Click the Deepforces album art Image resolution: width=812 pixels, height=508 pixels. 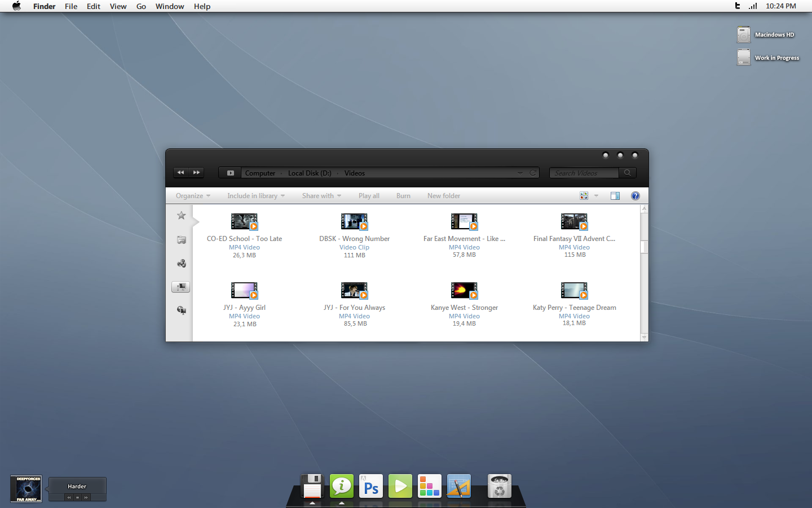[26, 489]
